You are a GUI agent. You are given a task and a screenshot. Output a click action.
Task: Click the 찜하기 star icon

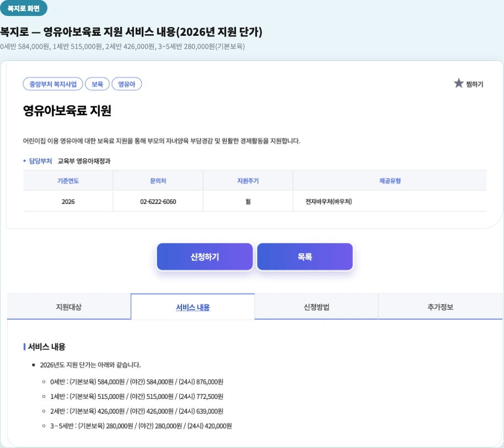(x=458, y=83)
